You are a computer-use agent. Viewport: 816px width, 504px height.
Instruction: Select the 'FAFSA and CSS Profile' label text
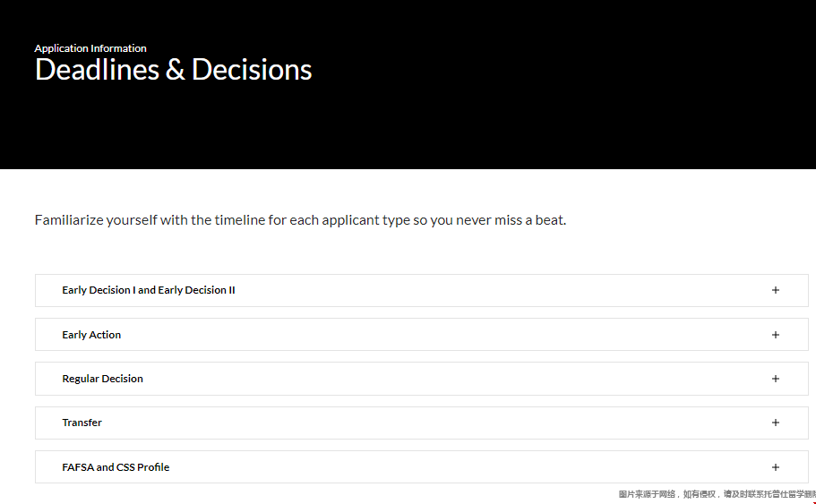(116, 467)
